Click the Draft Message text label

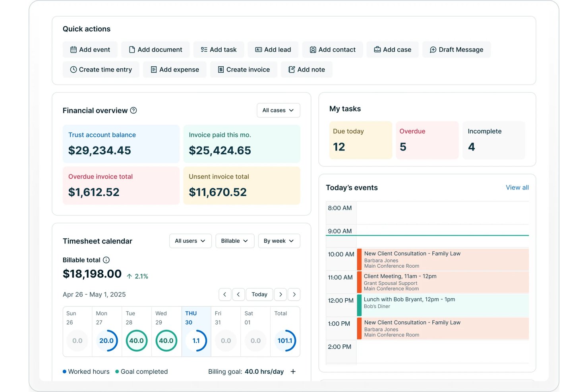(461, 50)
